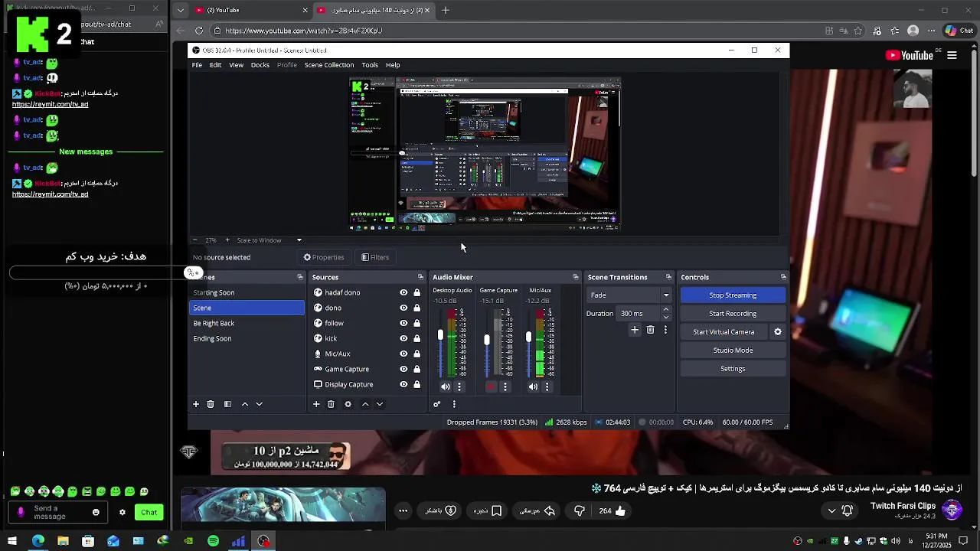Adjust the Game Capture volume slider handle

point(486,339)
